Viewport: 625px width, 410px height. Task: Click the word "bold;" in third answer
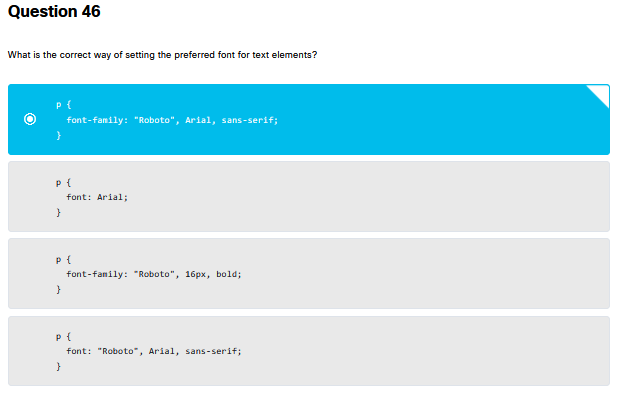click(229, 274)
